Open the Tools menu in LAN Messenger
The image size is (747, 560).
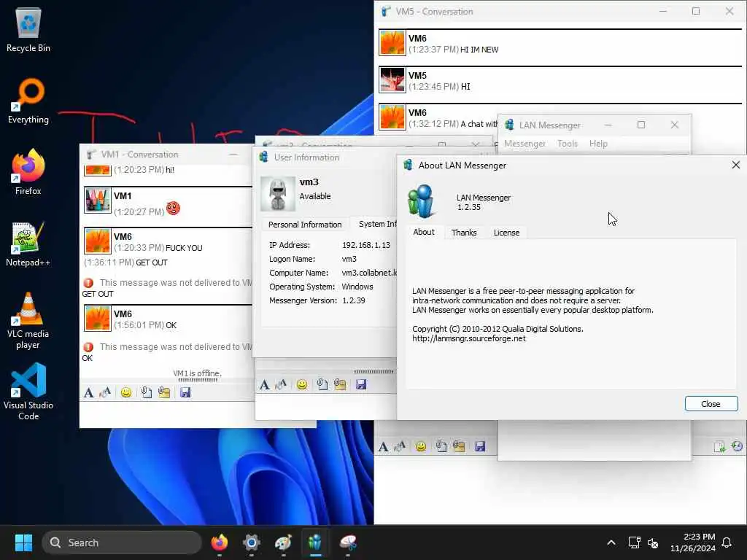click(568, 144)
